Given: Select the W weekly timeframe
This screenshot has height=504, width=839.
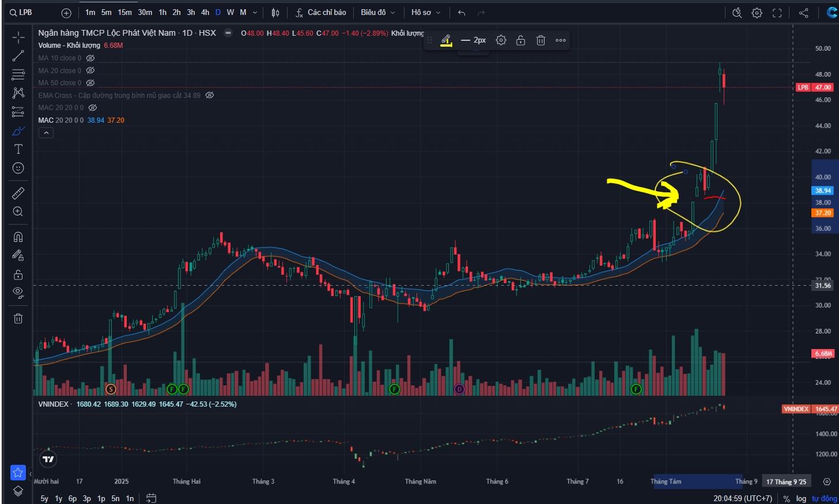Looking at the screenshot, I should [230, 13].
